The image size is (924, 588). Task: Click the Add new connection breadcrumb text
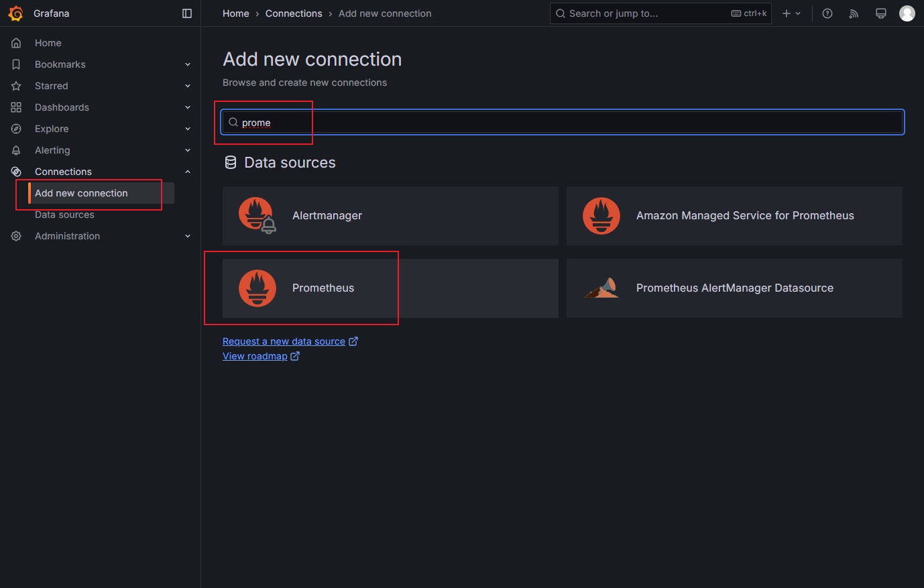tap(385, 13)
